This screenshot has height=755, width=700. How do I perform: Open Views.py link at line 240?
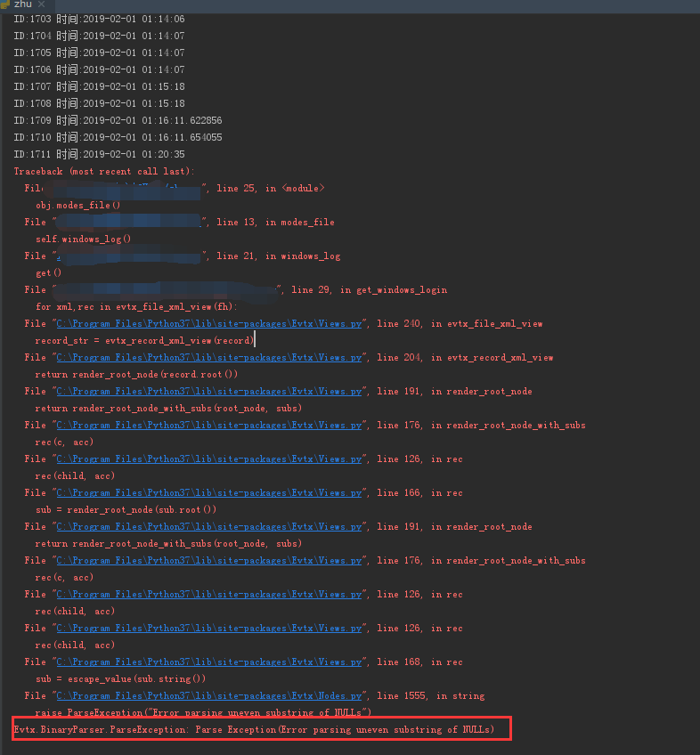tap(209, 324)
